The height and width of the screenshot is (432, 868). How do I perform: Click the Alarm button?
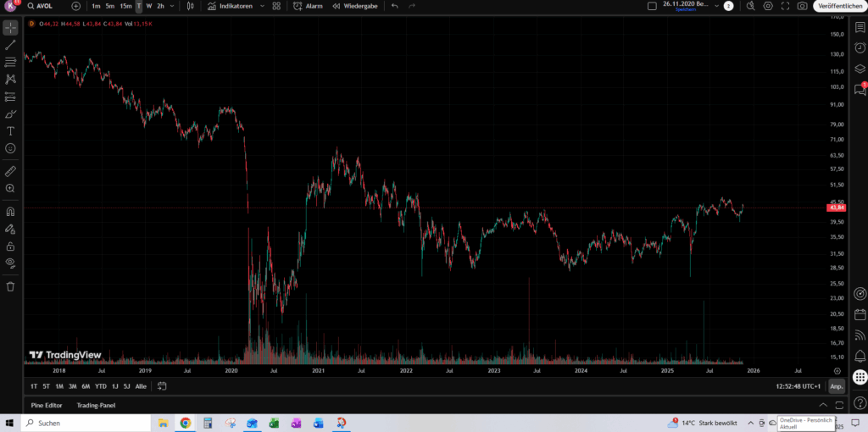pos(309,6)
